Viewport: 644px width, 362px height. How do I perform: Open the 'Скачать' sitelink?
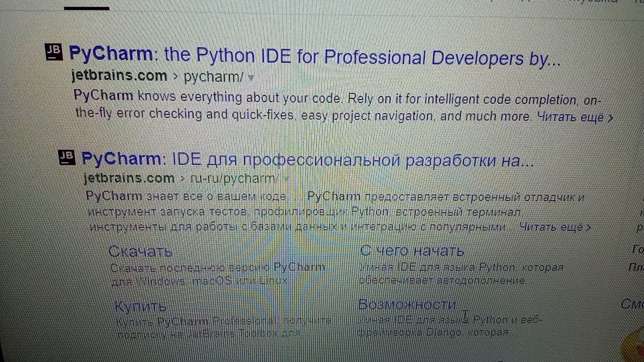(x=140, y=251)
